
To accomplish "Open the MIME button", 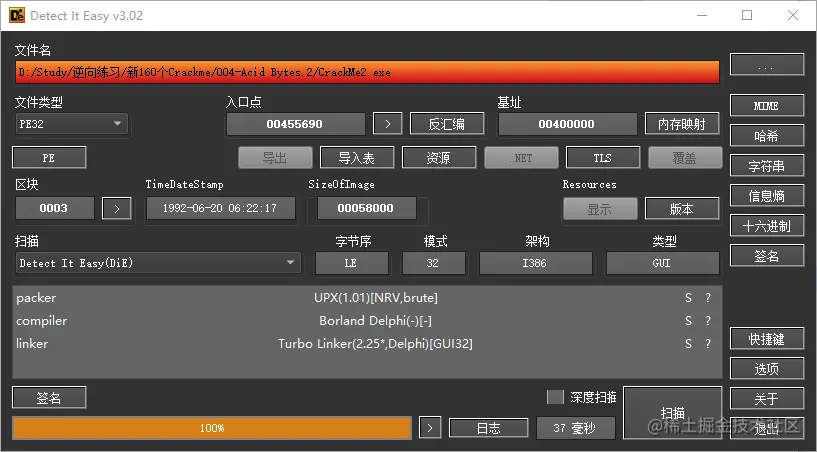I will [767, 106].
